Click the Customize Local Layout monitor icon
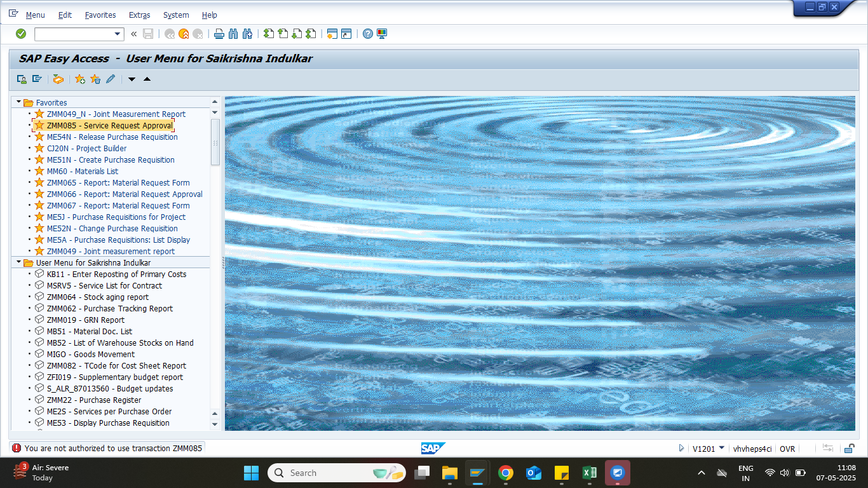The width and height of the screenshot is (868, 488). point(382,34)
